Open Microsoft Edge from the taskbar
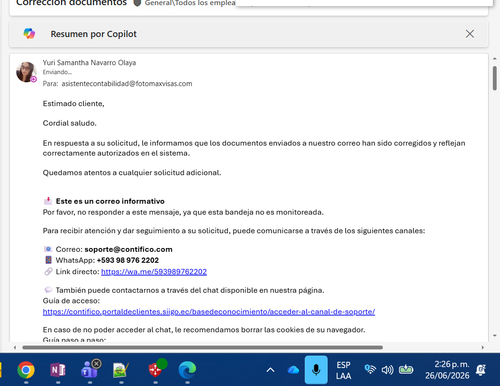Viewport: 500px width, 386px height. [187, 370]
